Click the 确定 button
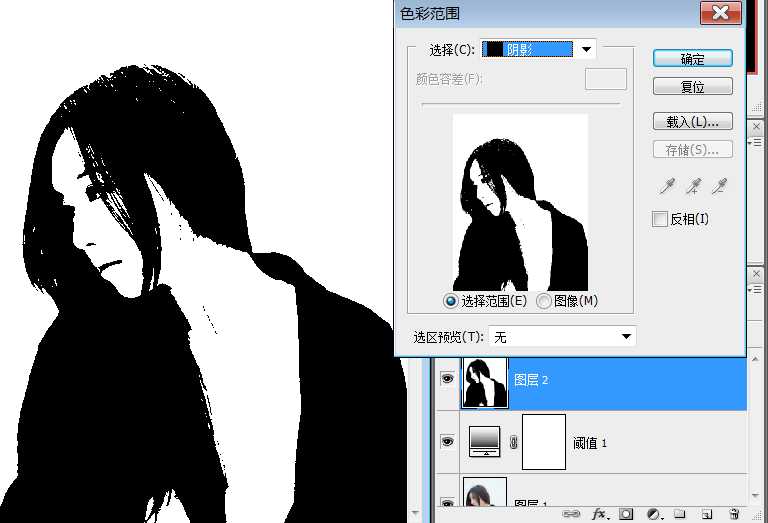The width and height of the screenshot is (768, 523). coord(693,59)
